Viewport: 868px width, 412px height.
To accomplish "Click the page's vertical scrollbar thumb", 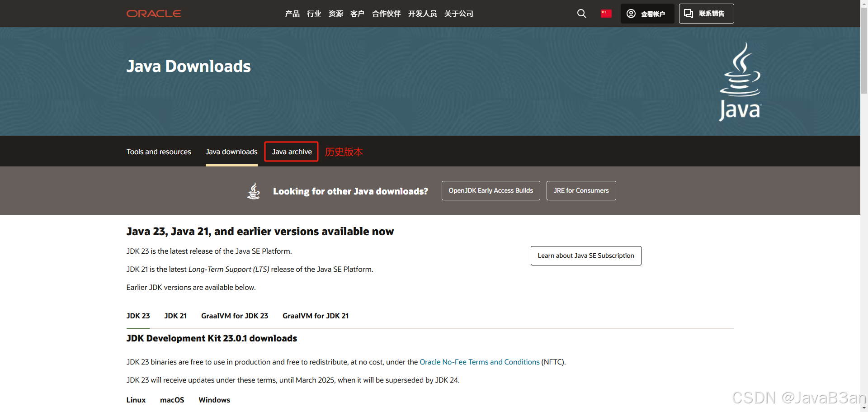I will tap(864, 51).
